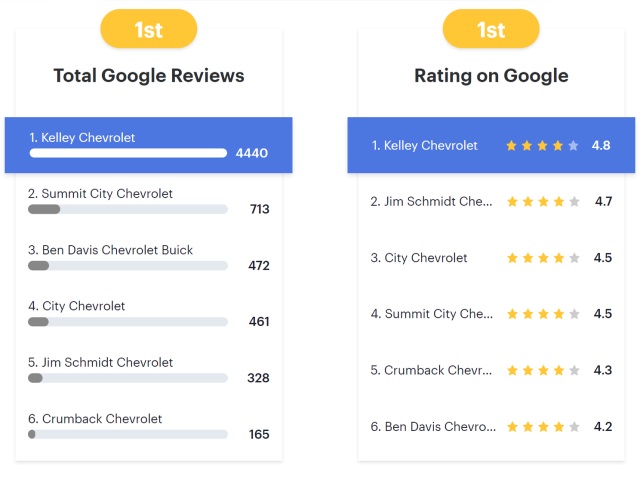640x480 pixels.
Task: Click the star rating for Jim Schmidt Chevrolet
Action: click(542, 202)
